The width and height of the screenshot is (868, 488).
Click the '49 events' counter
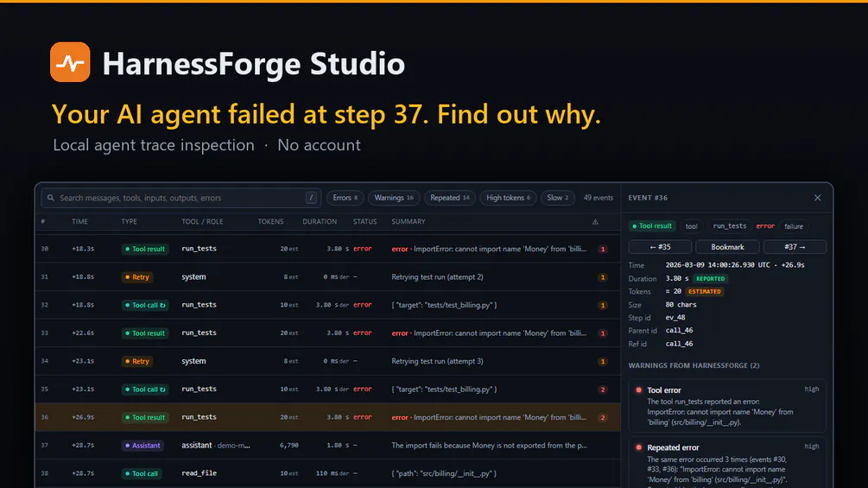tap(599, 198)
